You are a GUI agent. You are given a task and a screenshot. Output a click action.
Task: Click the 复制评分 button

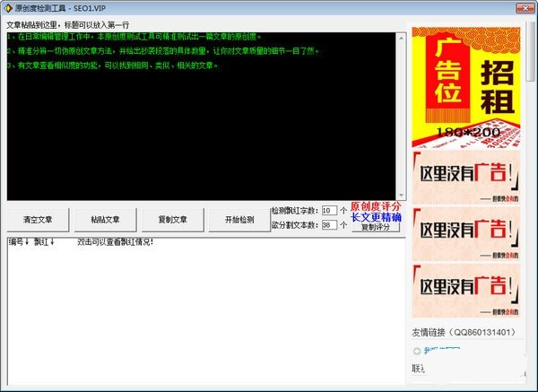point(376,227)
